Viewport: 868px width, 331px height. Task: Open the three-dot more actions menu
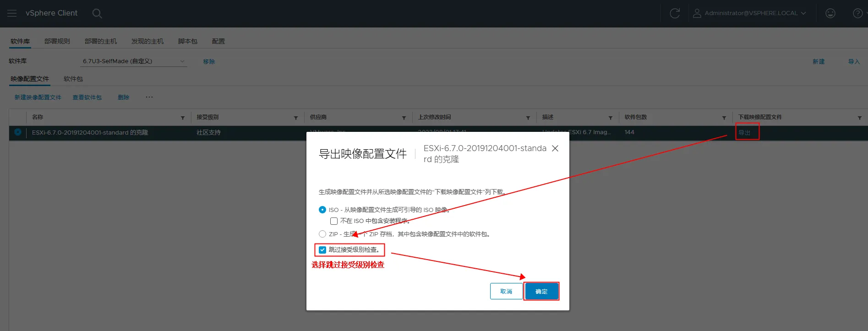point(149,97)
